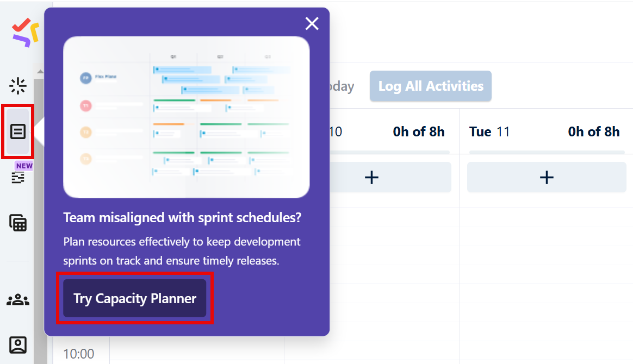Click the Log All Activities button
The width and height of the screenshot is (633, 364).
click(x=430, y=86)
